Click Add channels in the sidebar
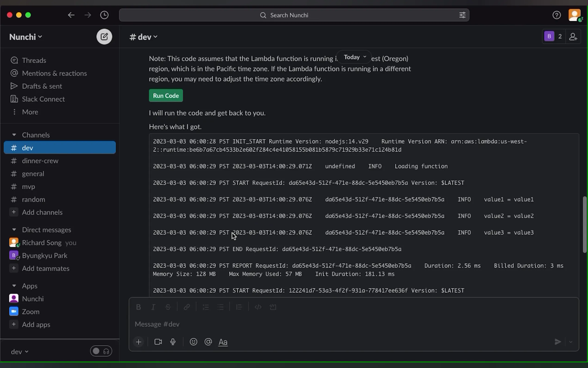Viewport: 588px width, 368px height. pyautogui.click(x=42, y=212)
